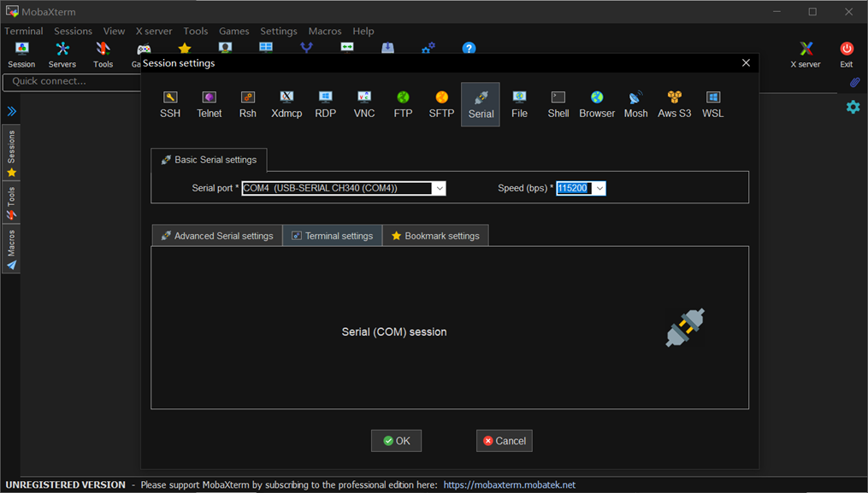Click the paperclip attachment icon
Image resolution: width=868 pixels, height=493 pixels.
pyautogui.click(x=854, y=82)
